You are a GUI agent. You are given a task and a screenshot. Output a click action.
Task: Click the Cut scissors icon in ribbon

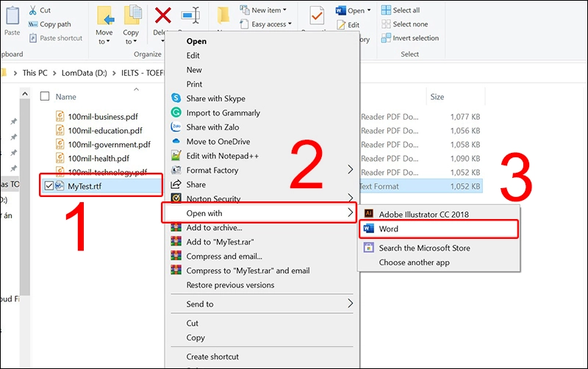(x=33, y=10)
